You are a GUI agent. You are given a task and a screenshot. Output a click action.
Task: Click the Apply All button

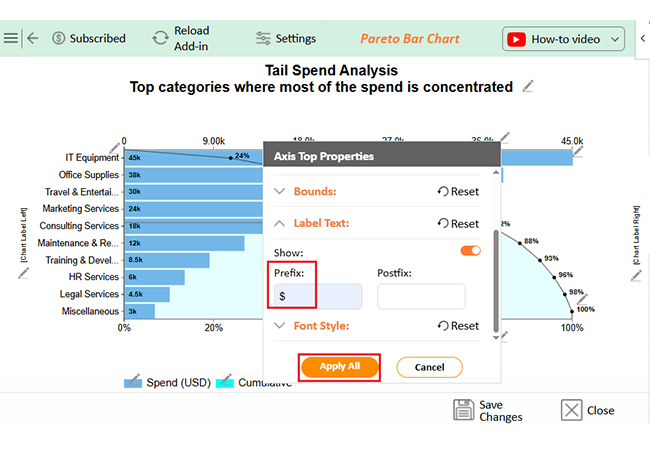point(340,367)
